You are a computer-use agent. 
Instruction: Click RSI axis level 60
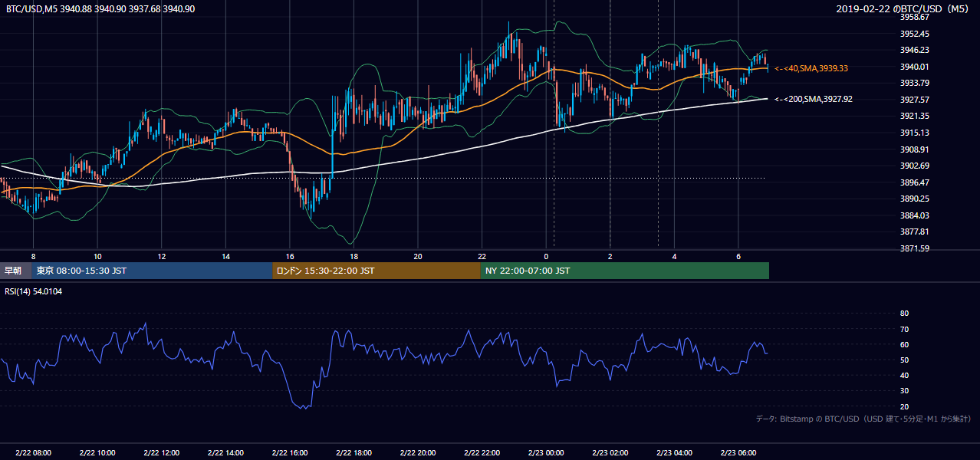[905, 344]
